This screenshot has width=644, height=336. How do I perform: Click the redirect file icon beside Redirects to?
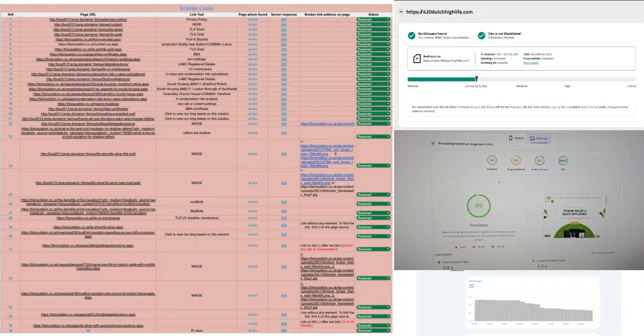pyautogui.click(x=416, y=58)
